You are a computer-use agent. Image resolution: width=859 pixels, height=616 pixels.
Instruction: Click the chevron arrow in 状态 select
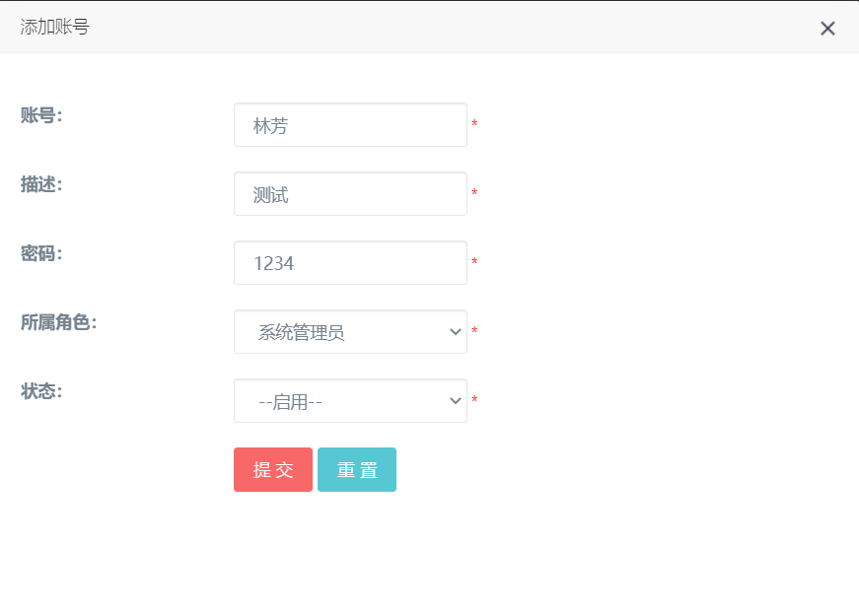[455, 401]
